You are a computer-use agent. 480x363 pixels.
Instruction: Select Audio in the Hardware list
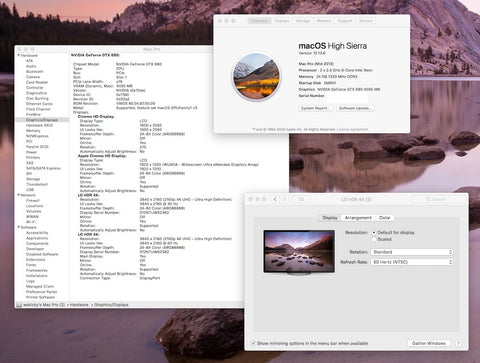pos(31,66)
